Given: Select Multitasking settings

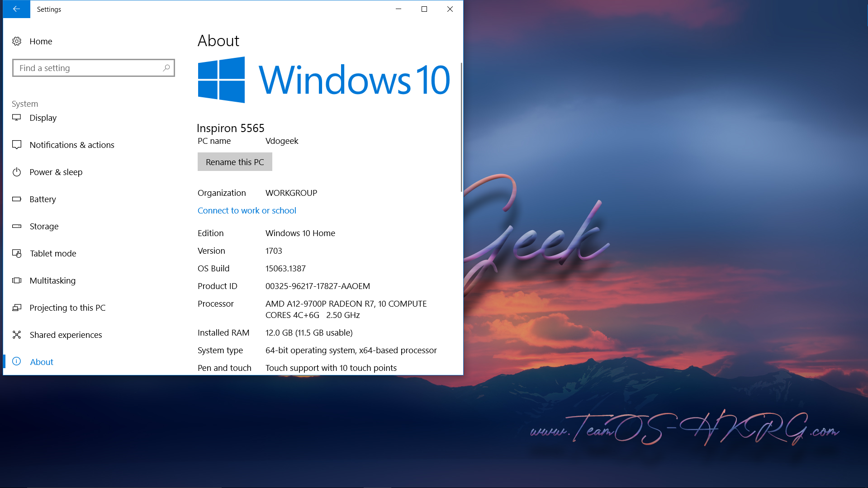Looking at the screenshot, I should [x=52, y=280].
